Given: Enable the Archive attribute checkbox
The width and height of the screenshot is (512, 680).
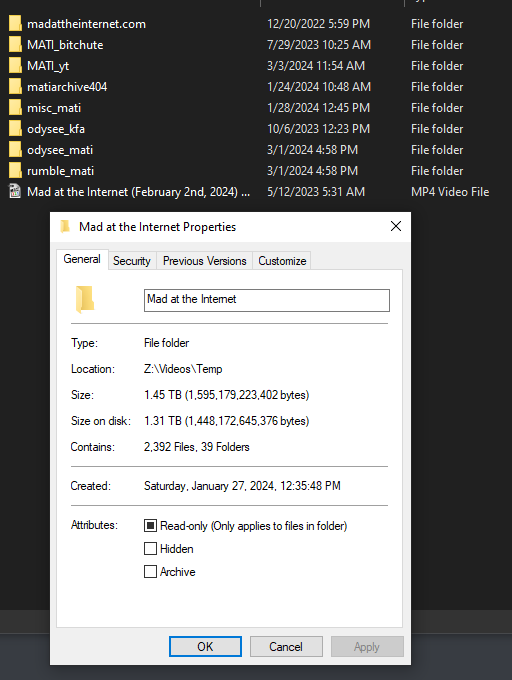Looking at the screenshot, I should click(x=150, y=572).
